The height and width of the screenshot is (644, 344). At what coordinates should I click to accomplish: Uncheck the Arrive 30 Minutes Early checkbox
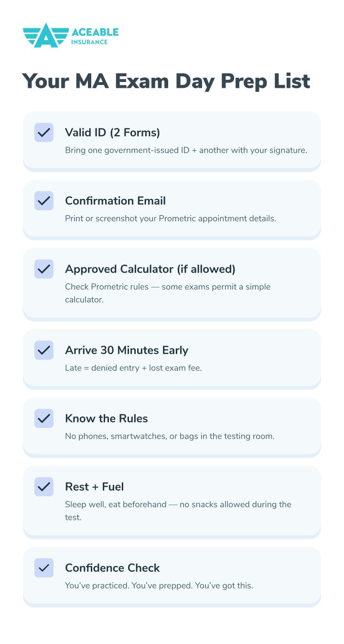click(x=44, y=350)
